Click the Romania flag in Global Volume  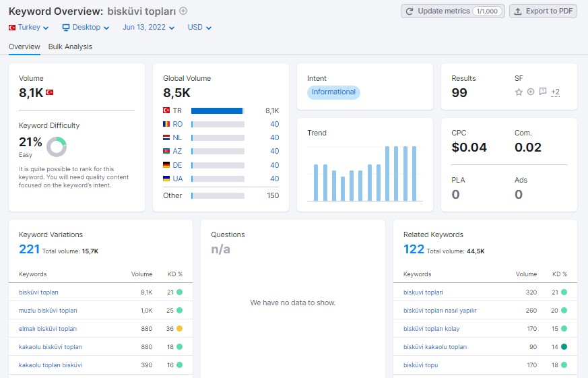(166, 124)
